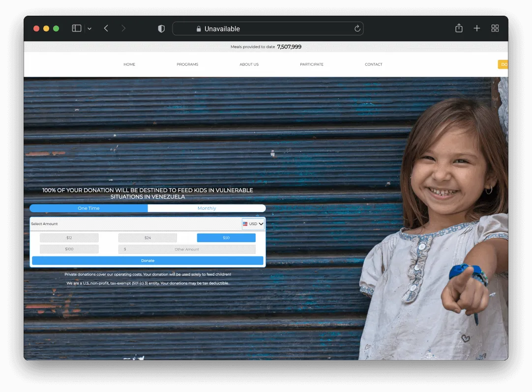This screenshot has width=532, height=392.
Task: Select the One Time donation option
Action: (89, 208)
